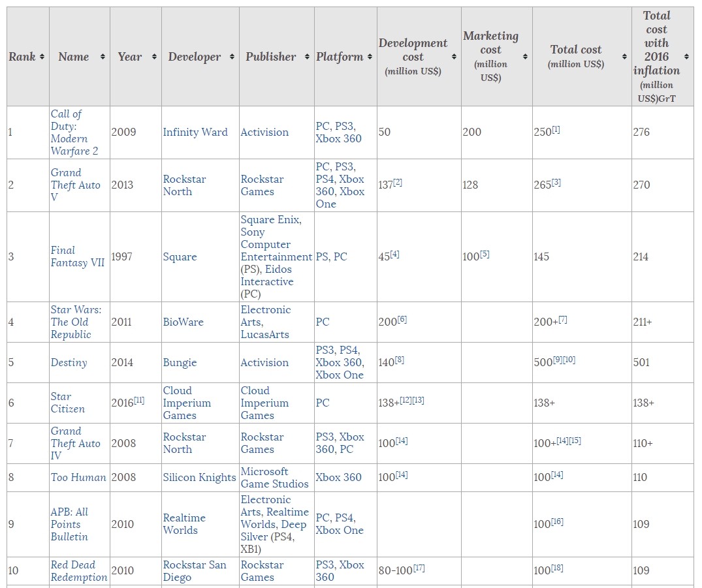Sort by 2016 inflation cost arrows
702x588 pixels.
(x=686, y=57)
